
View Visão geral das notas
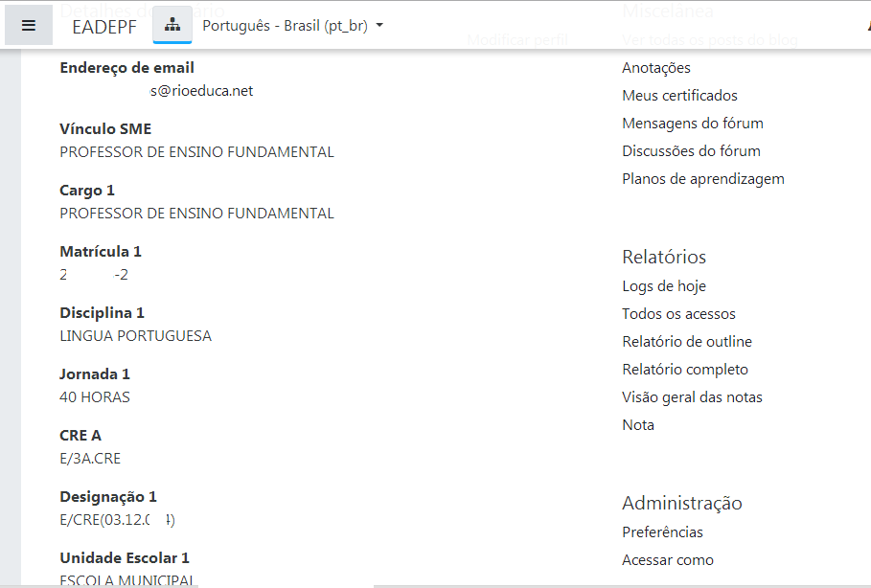(692, 397)
